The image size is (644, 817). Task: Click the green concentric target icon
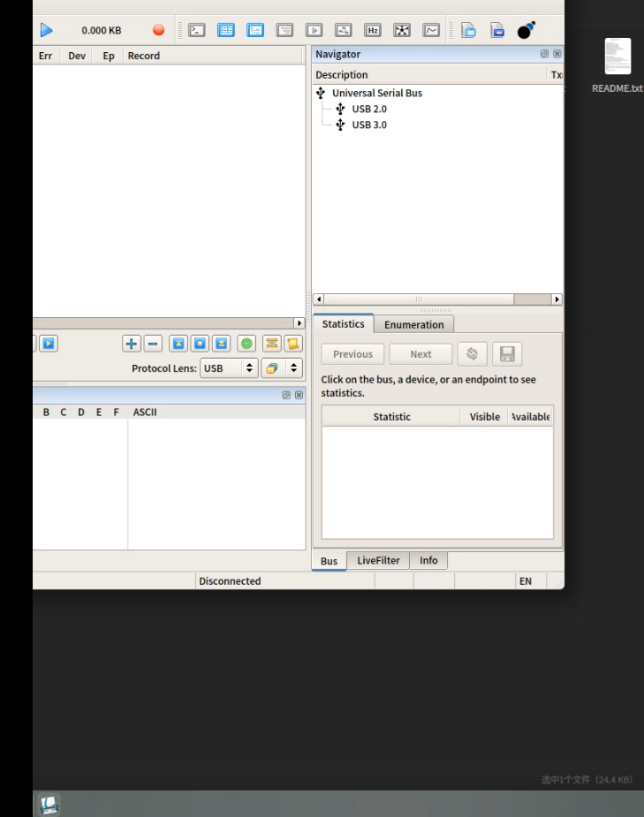[x=246, y=344]
